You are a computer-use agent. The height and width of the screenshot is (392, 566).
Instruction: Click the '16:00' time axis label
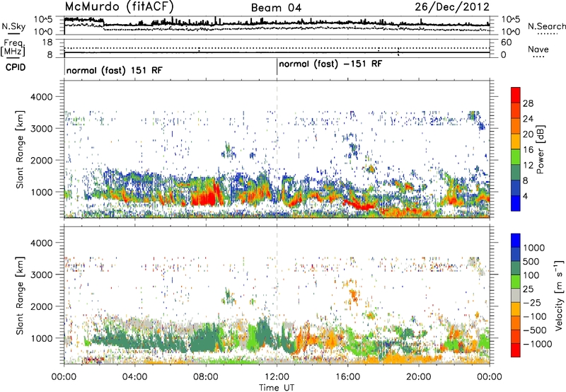click(347, 377)
